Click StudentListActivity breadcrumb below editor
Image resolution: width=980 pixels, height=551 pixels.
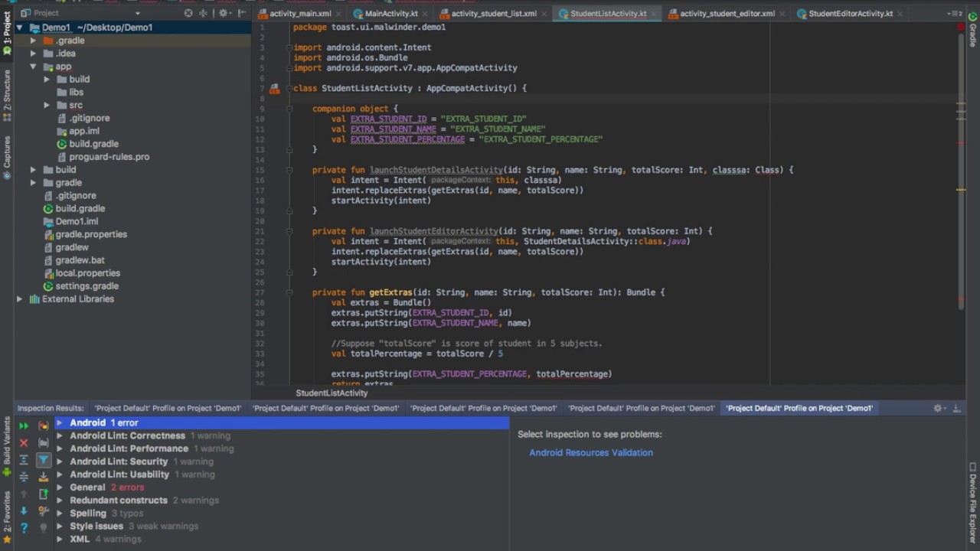point(332,393)
